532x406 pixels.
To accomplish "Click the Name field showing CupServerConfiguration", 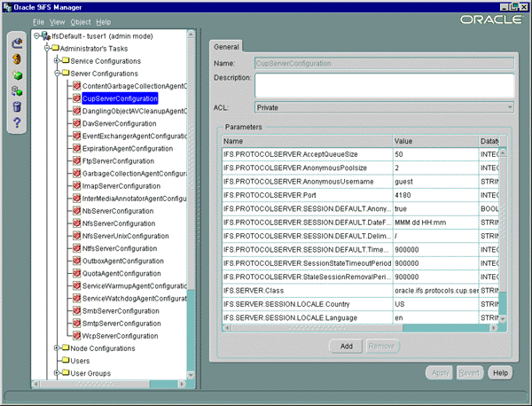I will coord(385,64).
